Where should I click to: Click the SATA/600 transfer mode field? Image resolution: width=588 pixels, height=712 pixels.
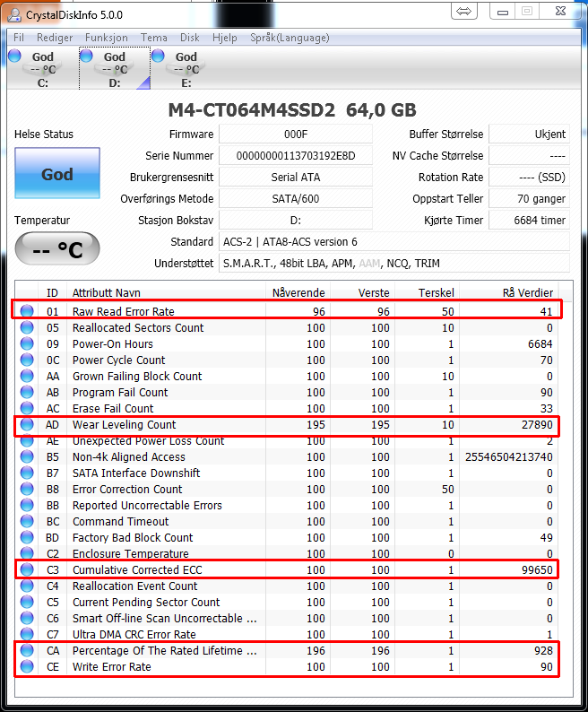point(296,198)
